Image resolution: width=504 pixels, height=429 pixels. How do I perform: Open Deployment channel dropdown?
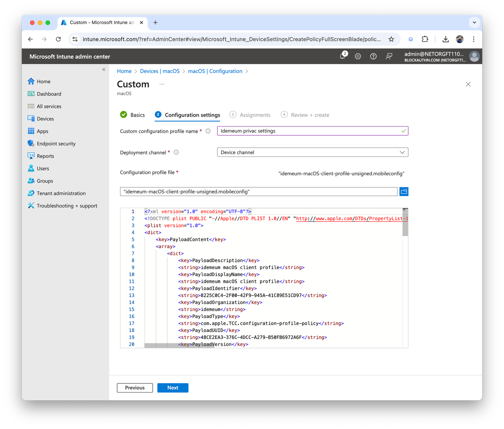tap(312, 152)
